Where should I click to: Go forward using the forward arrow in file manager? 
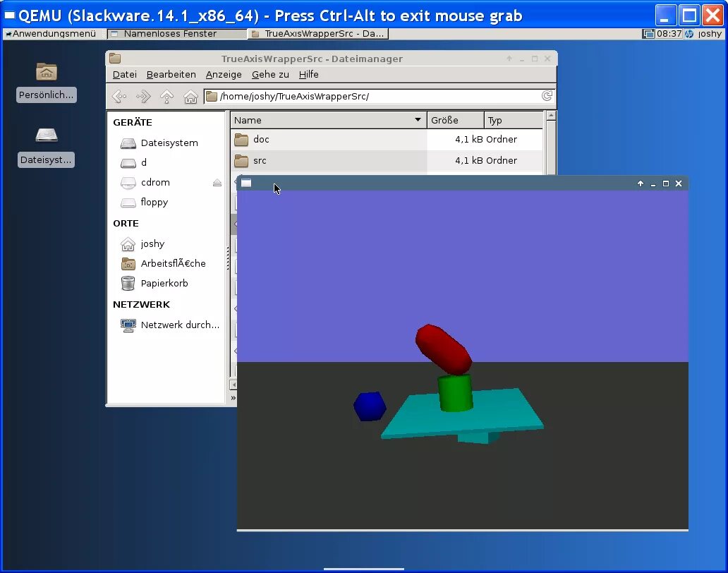pos(143,96)
